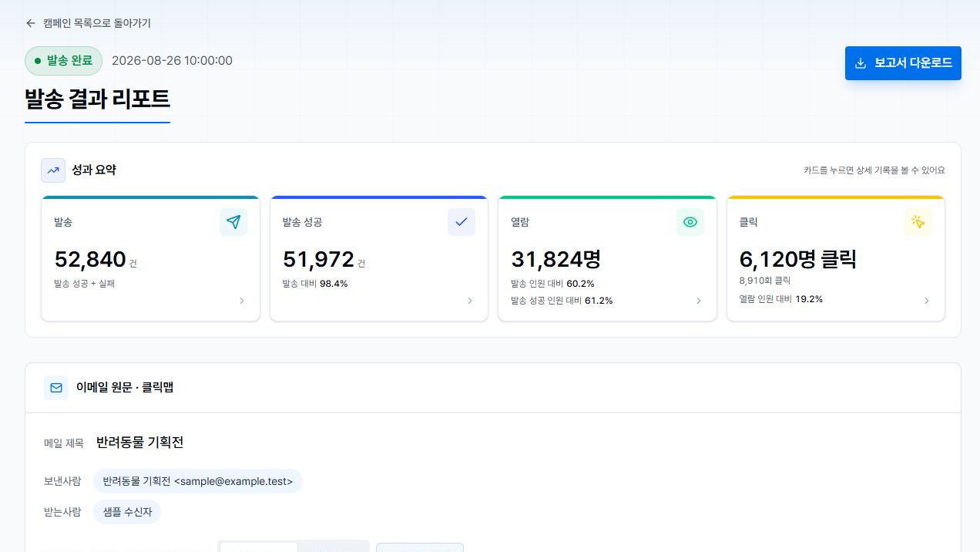
Task: Open details chevron on 클릭 card
Action: [x=927, y=301]
